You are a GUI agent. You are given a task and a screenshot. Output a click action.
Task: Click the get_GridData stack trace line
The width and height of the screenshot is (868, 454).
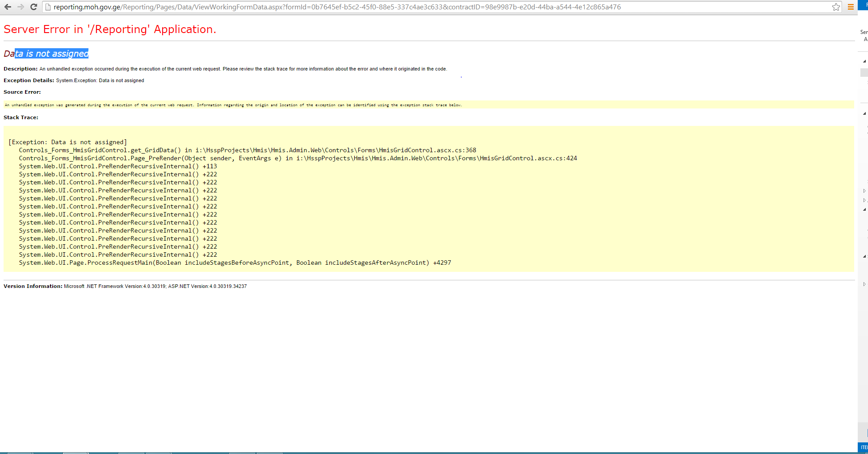pos(247,150)
